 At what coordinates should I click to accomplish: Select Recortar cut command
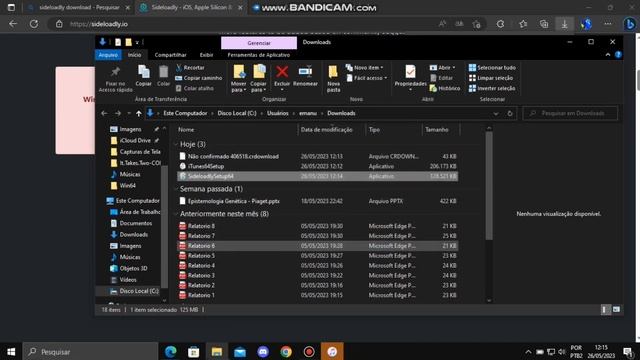[x=190, y=68]
